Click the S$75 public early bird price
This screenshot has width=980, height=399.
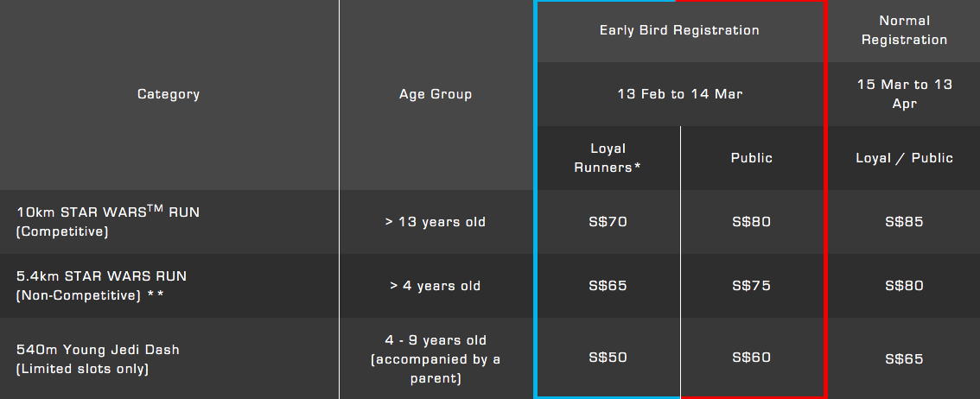coord(752,285)
